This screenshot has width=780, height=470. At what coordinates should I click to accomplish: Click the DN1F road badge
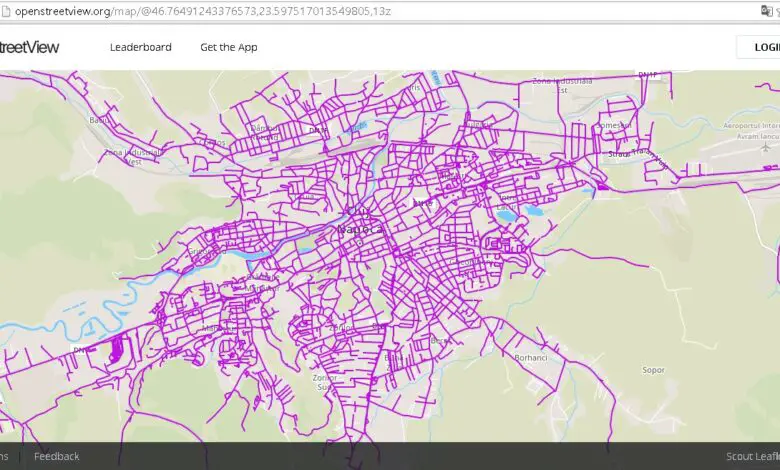pos(648,75)
